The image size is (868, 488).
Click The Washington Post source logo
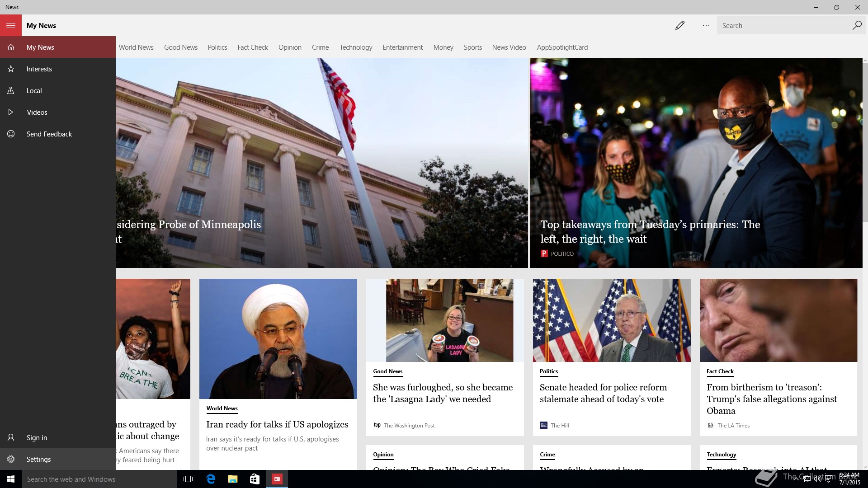point(377,425)
